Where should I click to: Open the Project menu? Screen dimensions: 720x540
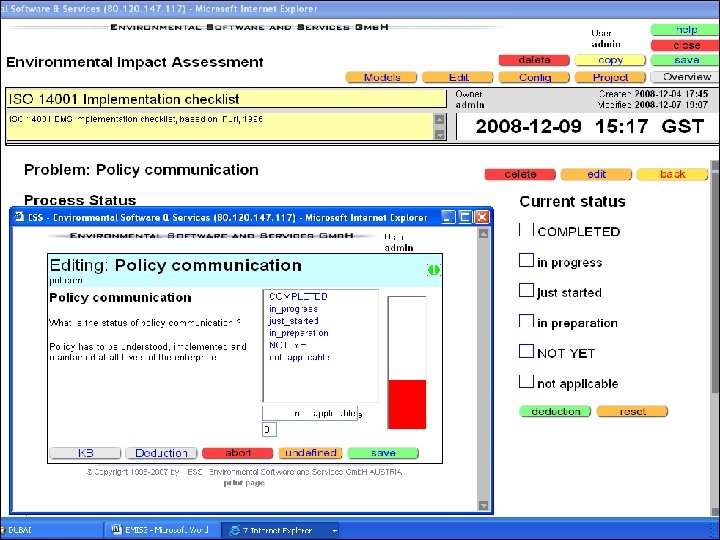[610, 77]
